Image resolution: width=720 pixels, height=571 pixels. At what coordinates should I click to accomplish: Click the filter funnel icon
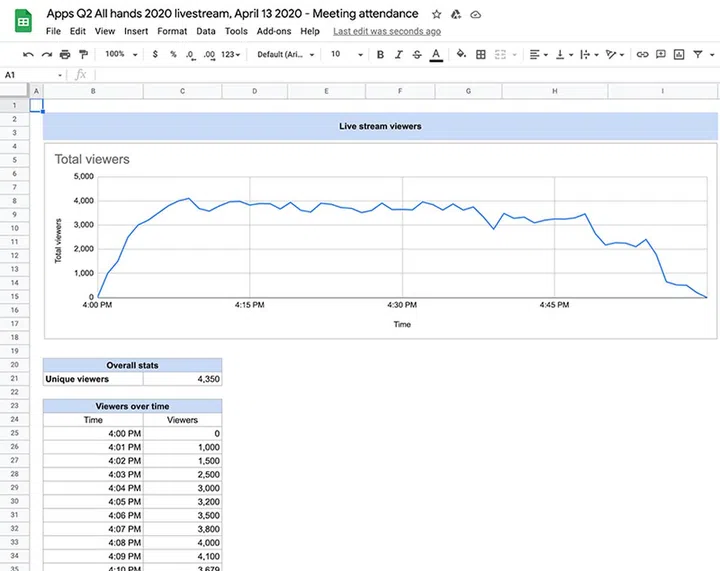click(x=698, y=54)
